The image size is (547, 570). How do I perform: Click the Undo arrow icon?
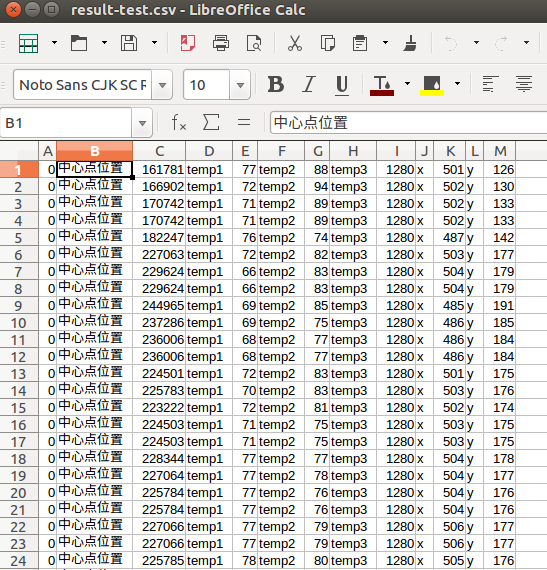click(x=451, y=43)
